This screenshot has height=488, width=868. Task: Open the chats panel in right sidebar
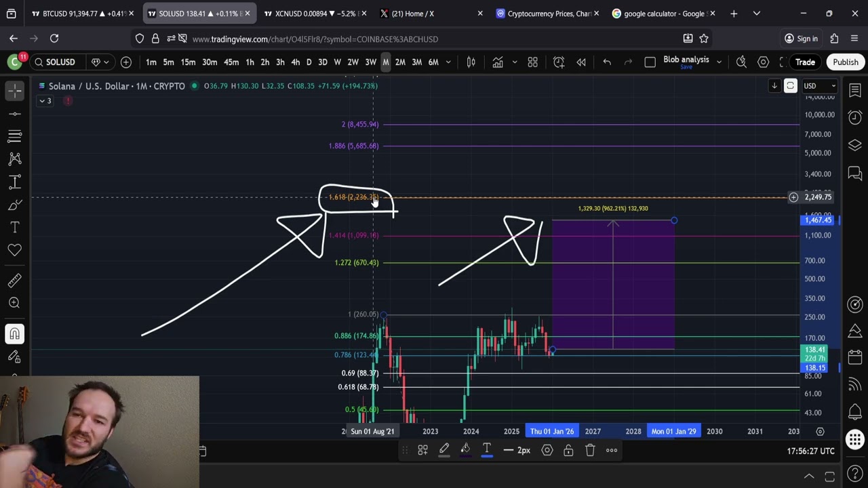[855, 174]
